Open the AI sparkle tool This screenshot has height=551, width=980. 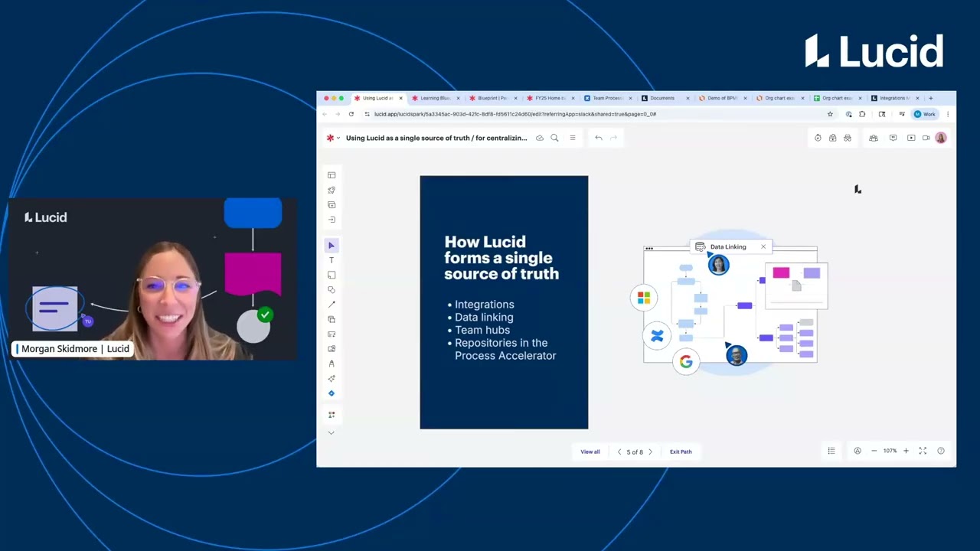pos(332,379)
